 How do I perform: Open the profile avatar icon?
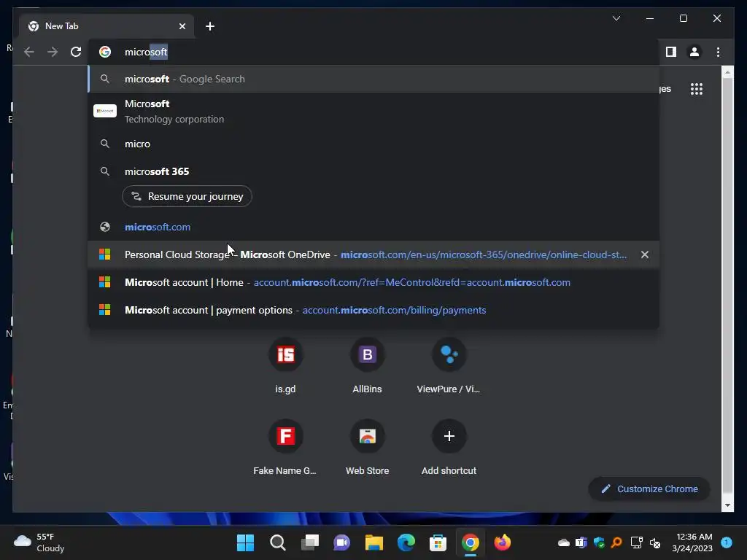click(694, 52)
